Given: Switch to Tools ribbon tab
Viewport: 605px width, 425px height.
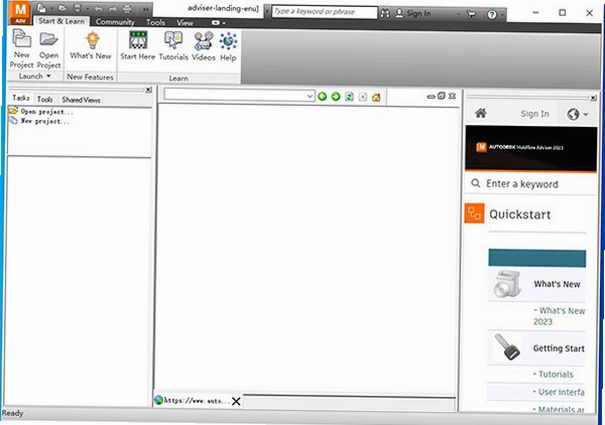Looking at the screenshot, I should 155,22.
